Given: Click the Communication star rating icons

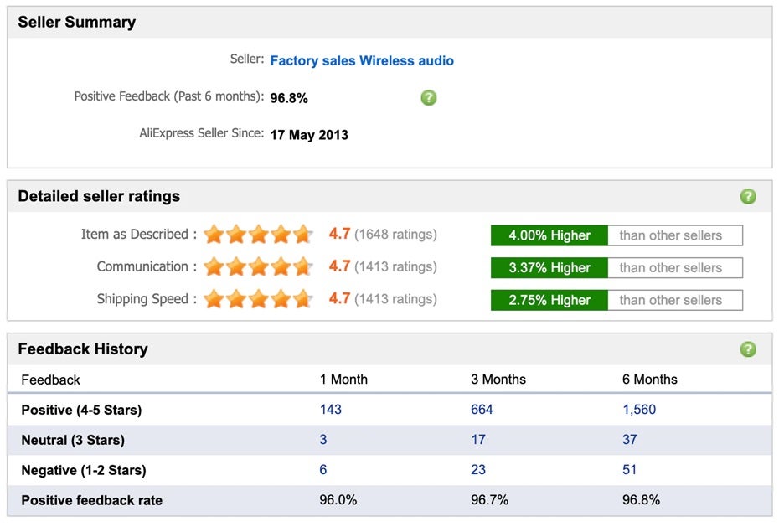Looking at the screenshot, I should tap(258, 267).
